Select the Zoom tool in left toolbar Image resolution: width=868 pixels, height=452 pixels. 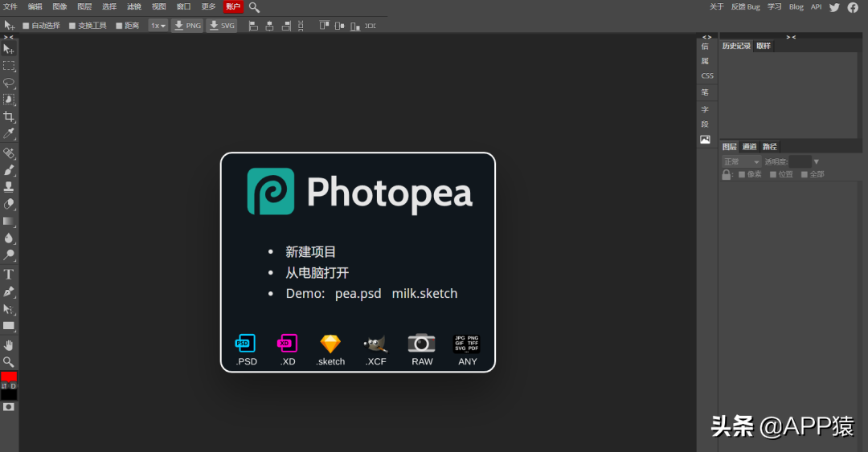(x=9, y=362)
